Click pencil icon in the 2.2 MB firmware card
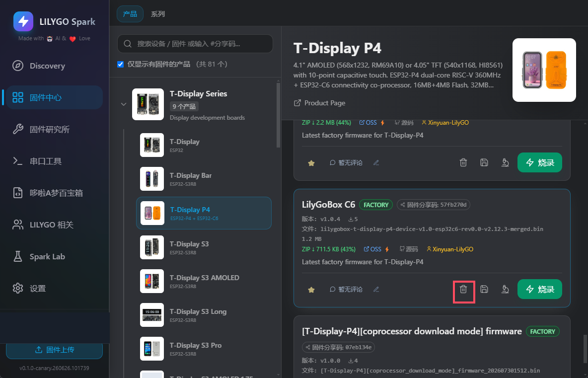The width and height of the screenshot is (588, 378). 376,162
